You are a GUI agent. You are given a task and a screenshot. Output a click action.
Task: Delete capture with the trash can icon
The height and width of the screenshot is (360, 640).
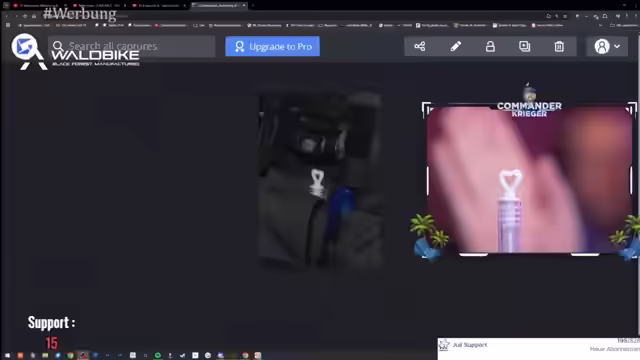[x=559, y=47]
